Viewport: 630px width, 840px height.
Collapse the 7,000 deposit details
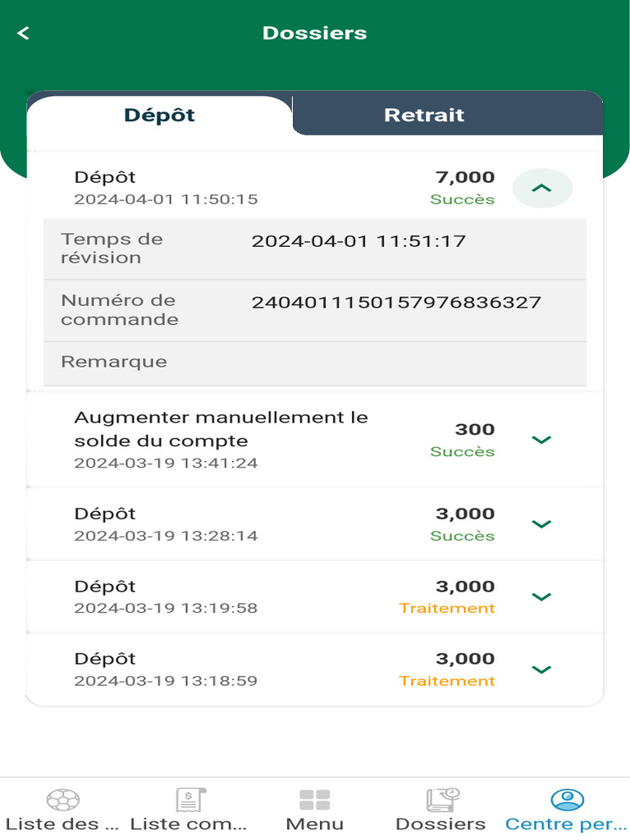[541, 188]
